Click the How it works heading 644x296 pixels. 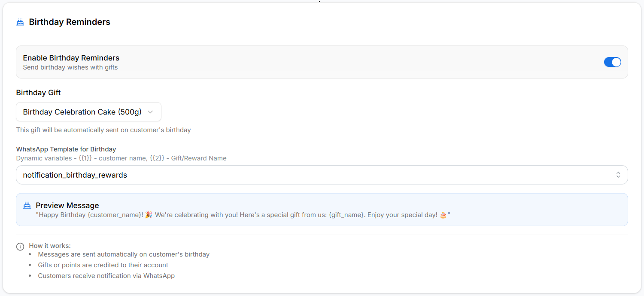tap(50, 246)
